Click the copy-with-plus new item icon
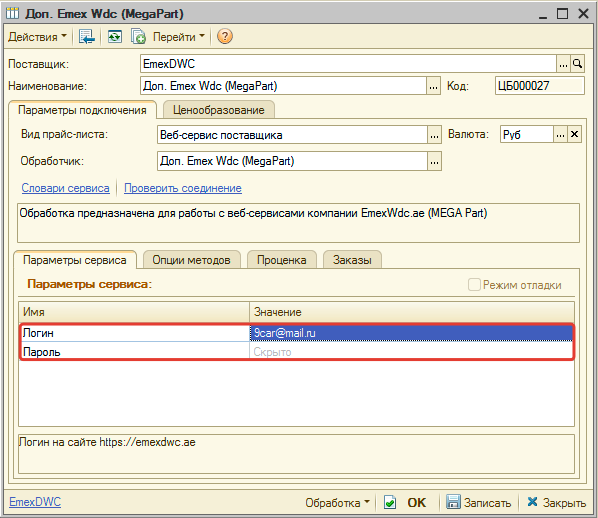The height and width of the screenshot is (518, 598). [138, 37]
